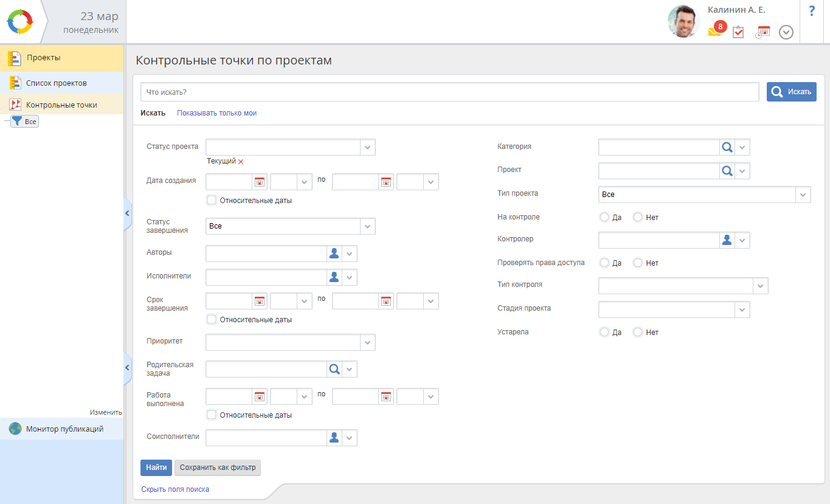Open Список проектов in the sidebar
The height and width of the screenshot is (504, 830).
tap(56, 83)
